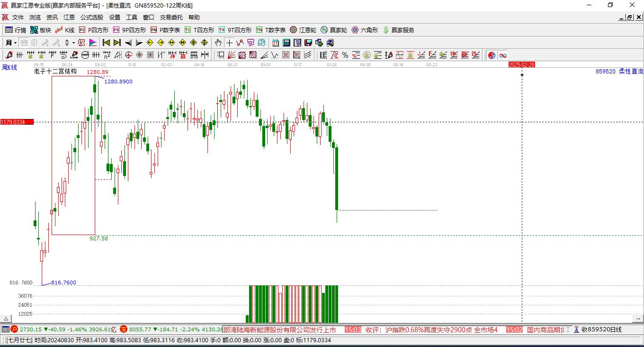Screen dimensions: 644x347
Task: Launch the 赢家轮 wheel tool
Action: pos(334,30)
